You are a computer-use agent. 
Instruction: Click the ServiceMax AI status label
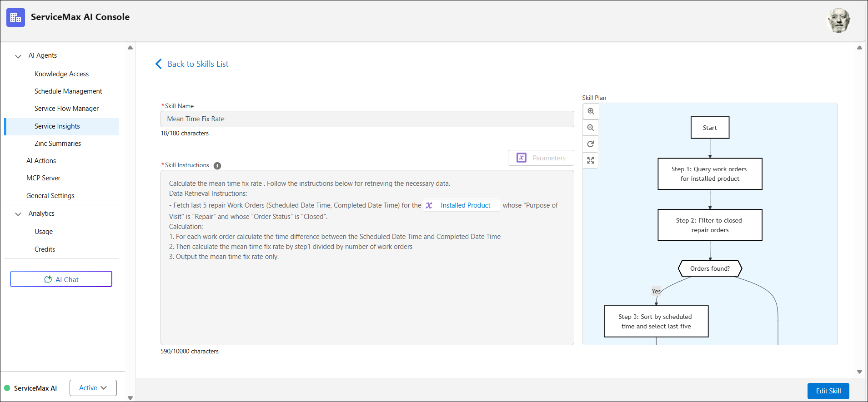35,388
